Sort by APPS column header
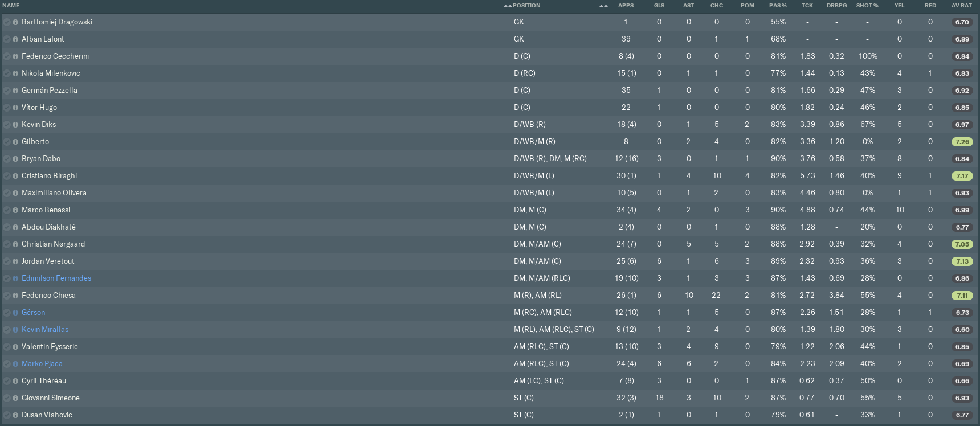 coord(626,6)
